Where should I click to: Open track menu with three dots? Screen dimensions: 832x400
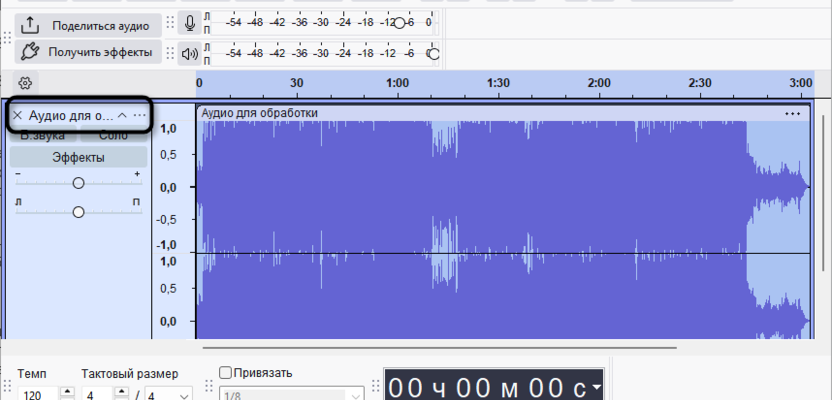pyautogui.click(x=139, y=116)
